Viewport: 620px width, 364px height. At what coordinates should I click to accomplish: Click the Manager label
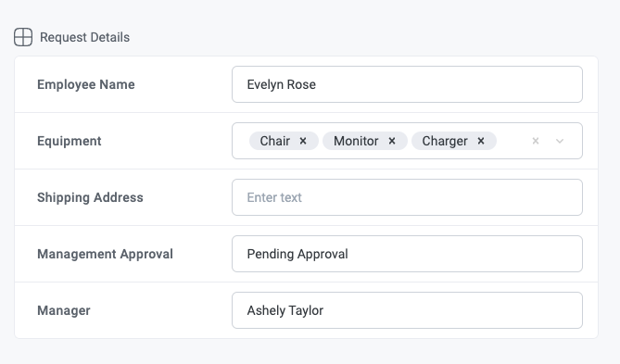pos(64,310)
